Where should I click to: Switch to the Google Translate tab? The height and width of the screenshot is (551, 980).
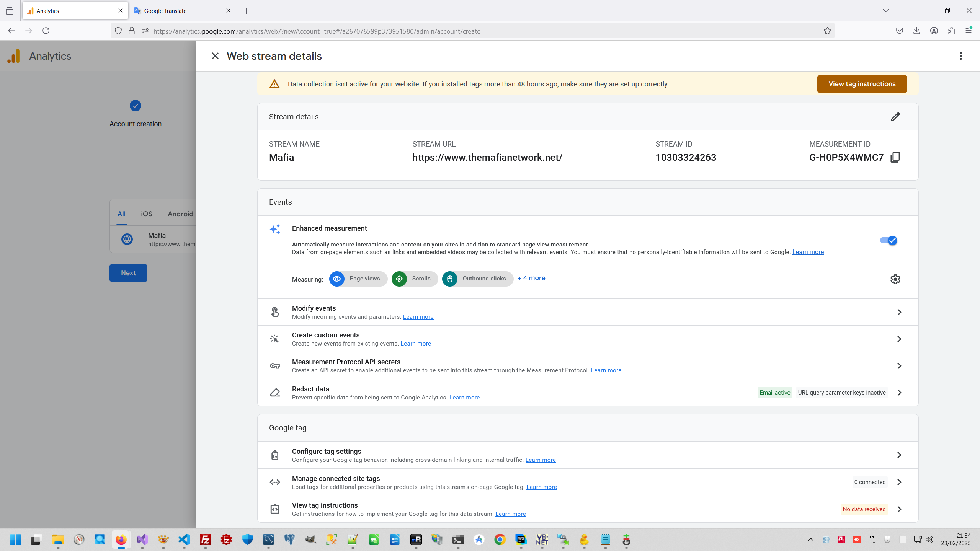click(x=180, y=11)
